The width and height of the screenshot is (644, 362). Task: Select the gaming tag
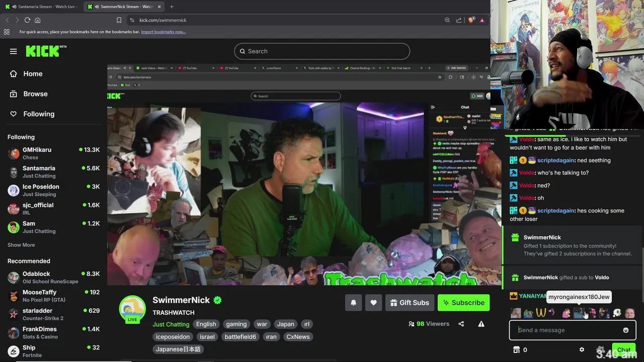(236, 324)
